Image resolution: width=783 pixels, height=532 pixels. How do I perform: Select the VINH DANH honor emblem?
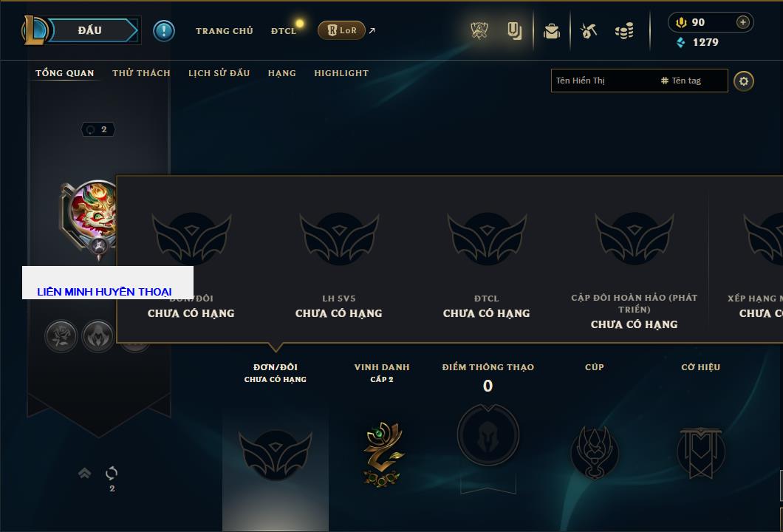tap(383, 454)
